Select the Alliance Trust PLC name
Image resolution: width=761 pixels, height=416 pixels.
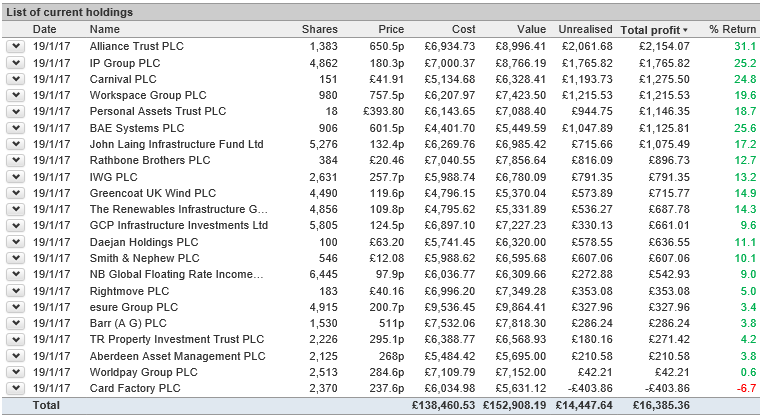coord(137,46)
